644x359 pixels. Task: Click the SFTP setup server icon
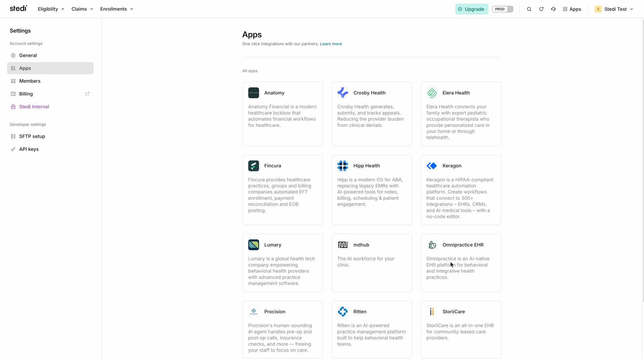[13, 136]
